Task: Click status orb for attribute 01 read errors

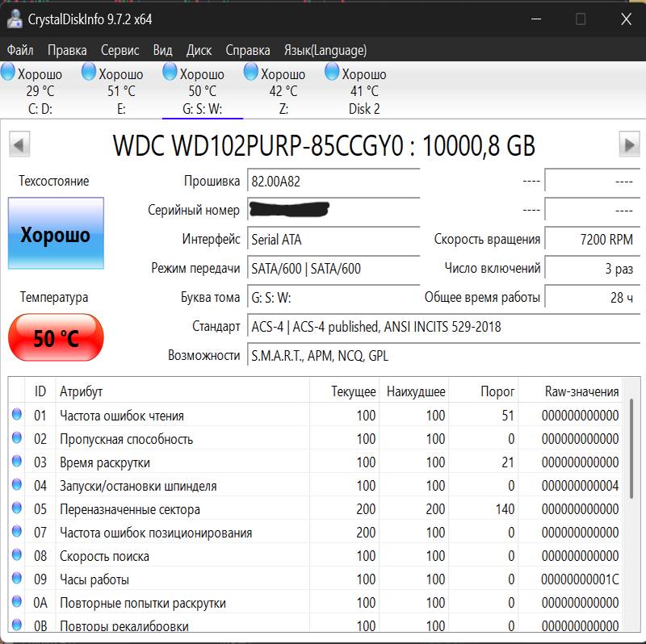Action: (x=17, y=416)
